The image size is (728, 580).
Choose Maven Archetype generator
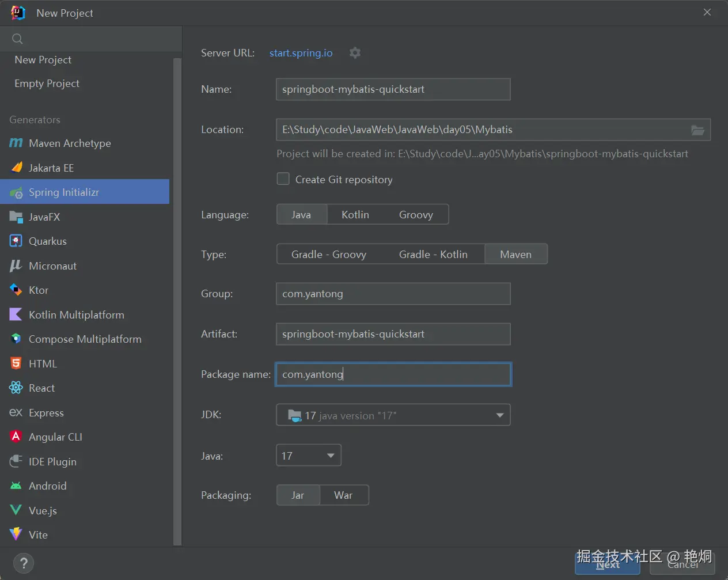85,143
